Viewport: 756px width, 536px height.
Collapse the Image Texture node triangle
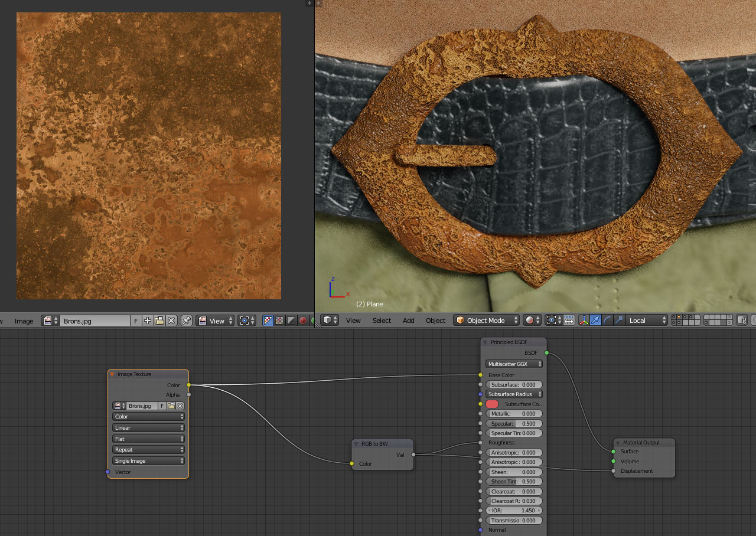112,374
